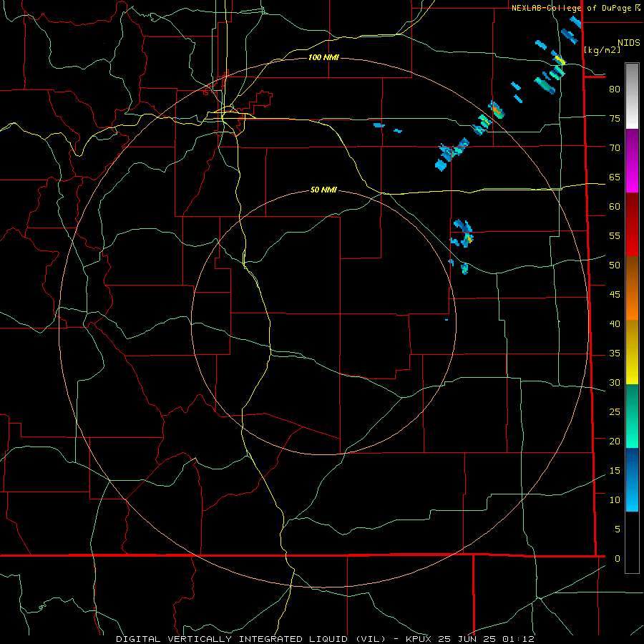
Task: Click the 45 value on the color scale
Action: pyautogui.click(x=615, y=295)
